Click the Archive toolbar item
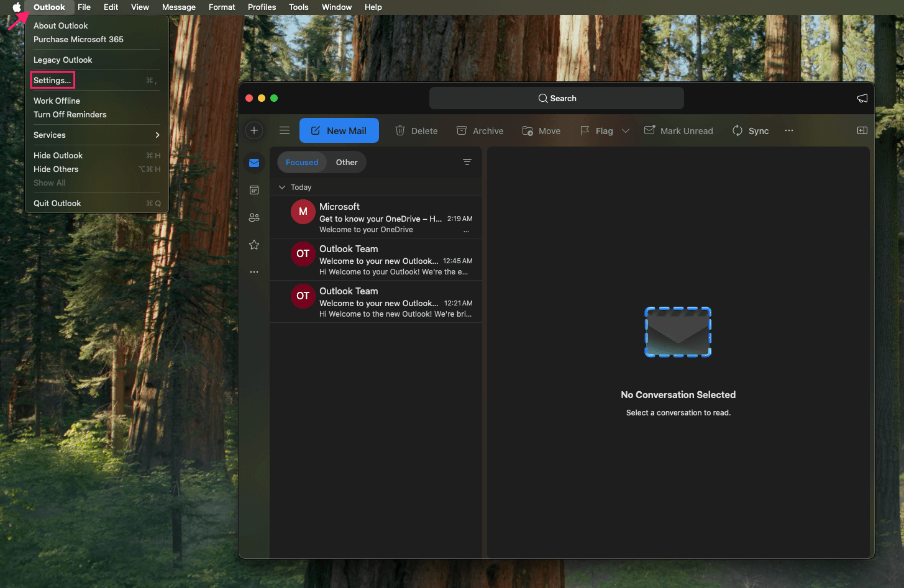The height and width of the screenshot is (588, 904). point(480,130)
